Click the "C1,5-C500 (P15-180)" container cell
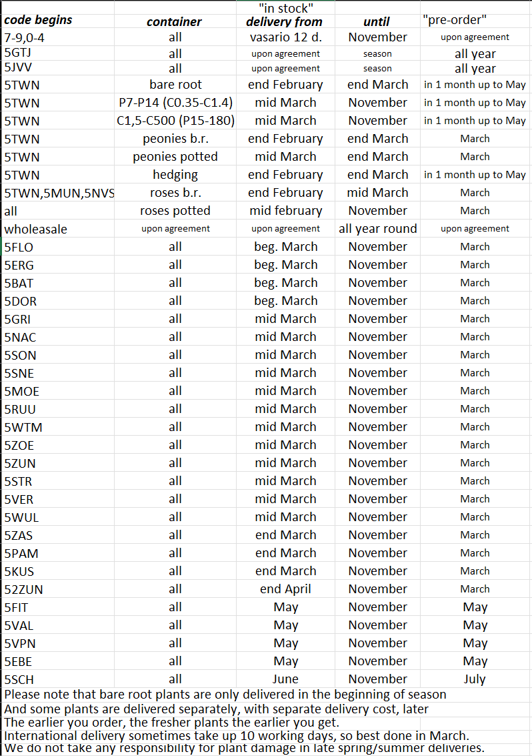532x756 pixels. [x=175, y=121]
